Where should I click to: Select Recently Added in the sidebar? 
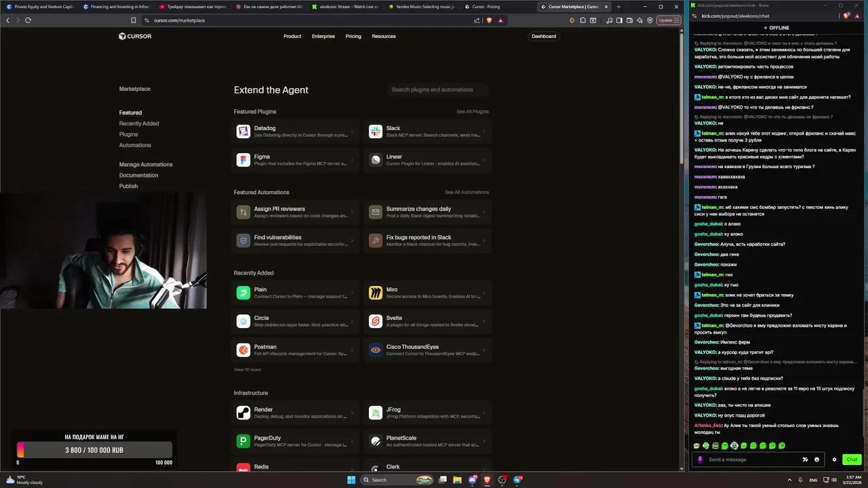[139, 123]
